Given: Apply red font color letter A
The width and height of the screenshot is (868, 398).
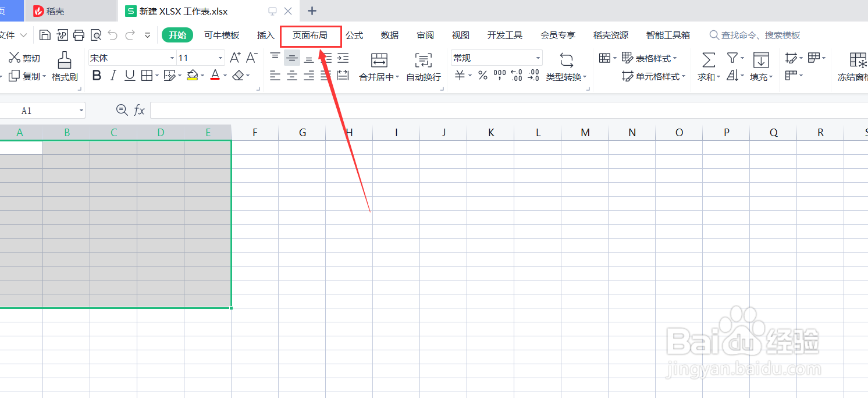Looking at the screenshot, I should click(x=215, y=76).
